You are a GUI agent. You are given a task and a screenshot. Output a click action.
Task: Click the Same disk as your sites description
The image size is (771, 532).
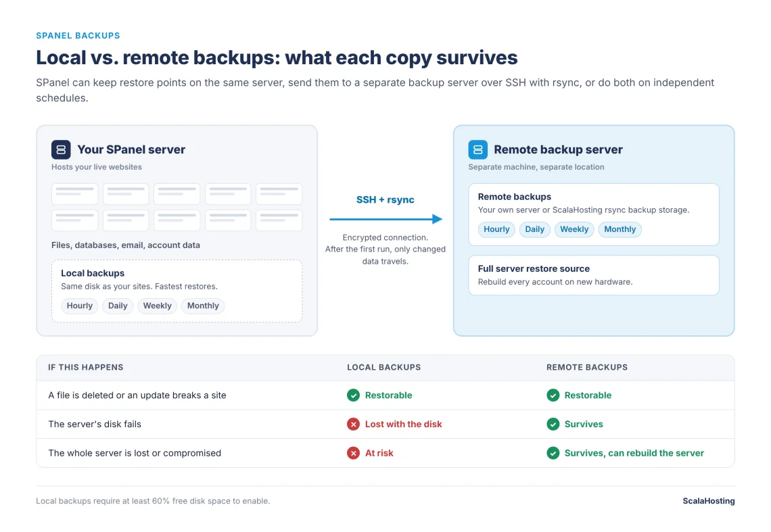coord(139,286)
